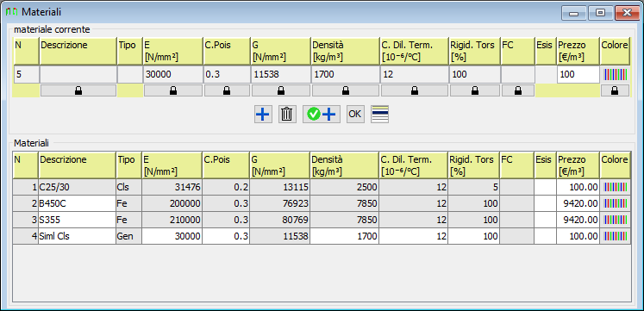The width and height of the screenshot is (644, 311).
Task: Click the density value 2500
Action: pos(345,188)
